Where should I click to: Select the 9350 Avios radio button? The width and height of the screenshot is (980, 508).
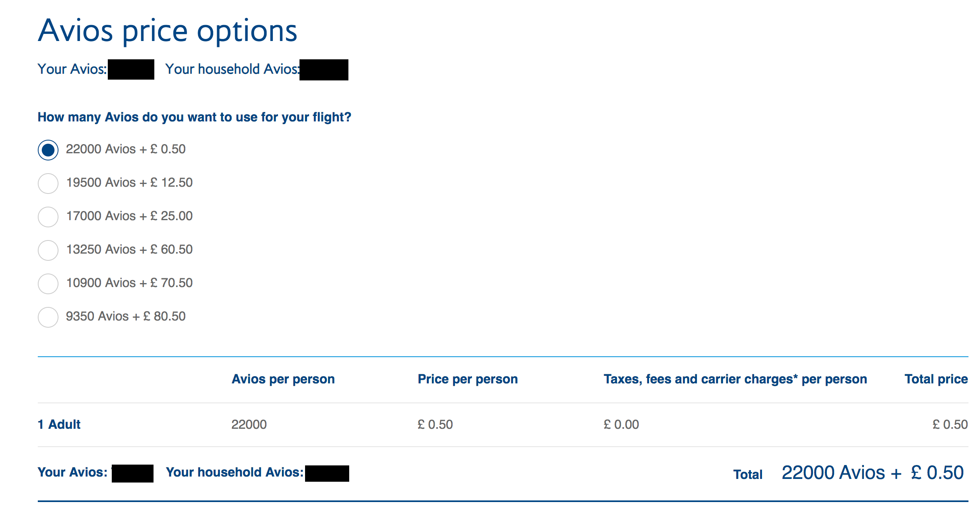tap(48, 317)
